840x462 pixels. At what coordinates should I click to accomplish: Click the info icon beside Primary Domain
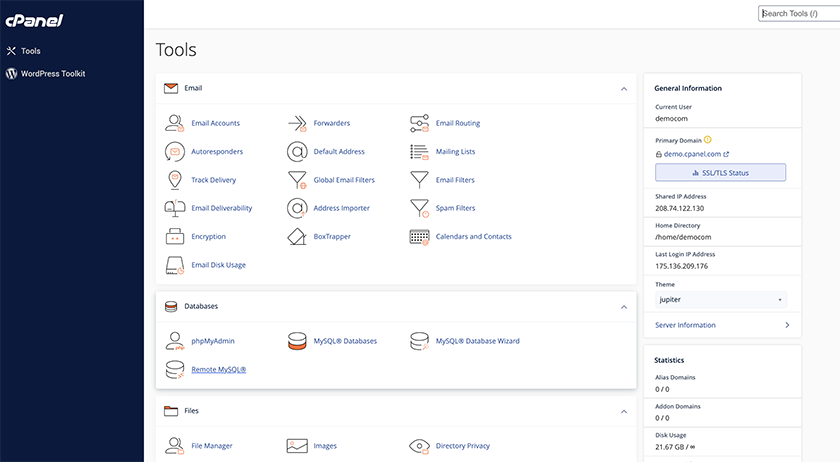click(x=708, y=140)
